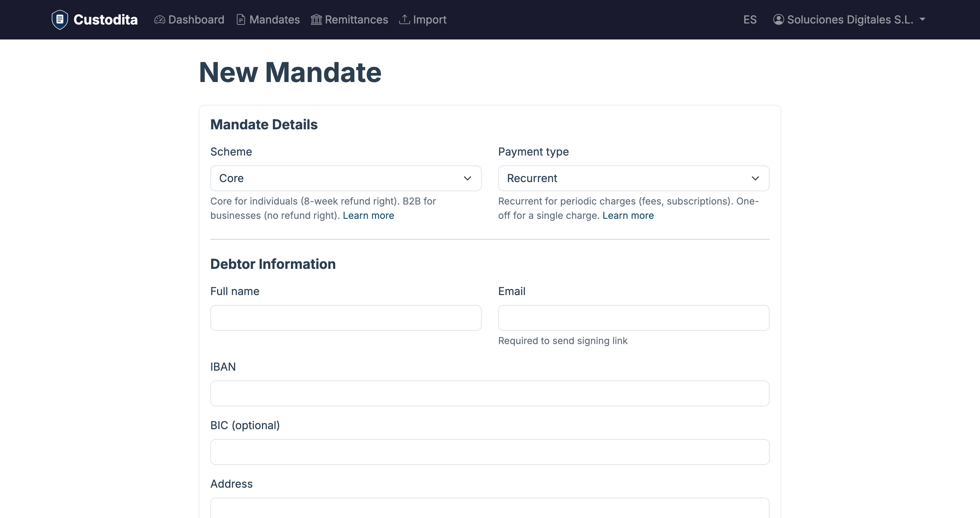Open the Mandates section
Screen dimensions: 980x518
pos(274,19)
